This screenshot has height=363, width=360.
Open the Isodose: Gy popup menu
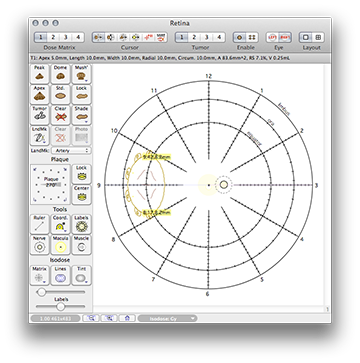click(167, 318)
